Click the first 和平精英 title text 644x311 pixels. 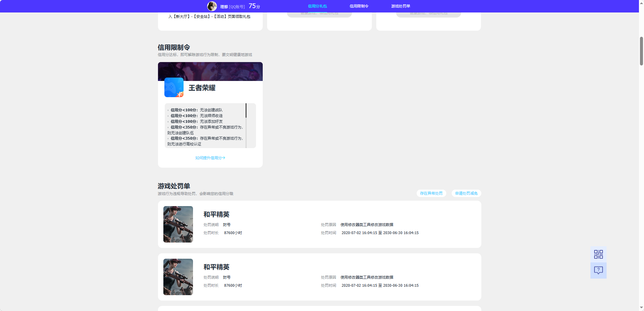click(x=216, y=215)
